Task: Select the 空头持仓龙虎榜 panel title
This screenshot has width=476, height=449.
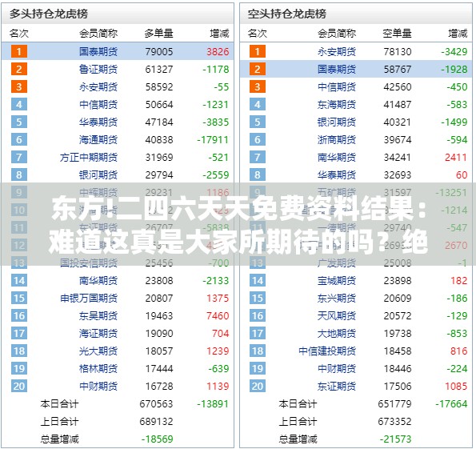Action: 287,14
